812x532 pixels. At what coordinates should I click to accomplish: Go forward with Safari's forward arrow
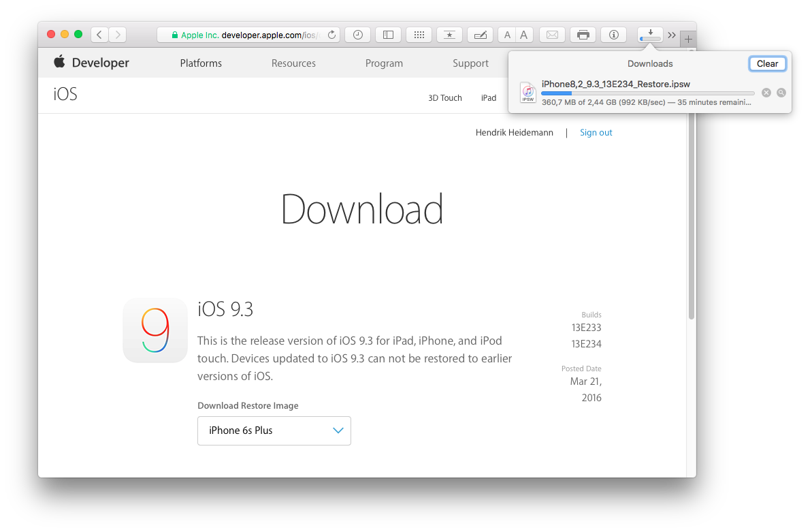tap(118, 35)
